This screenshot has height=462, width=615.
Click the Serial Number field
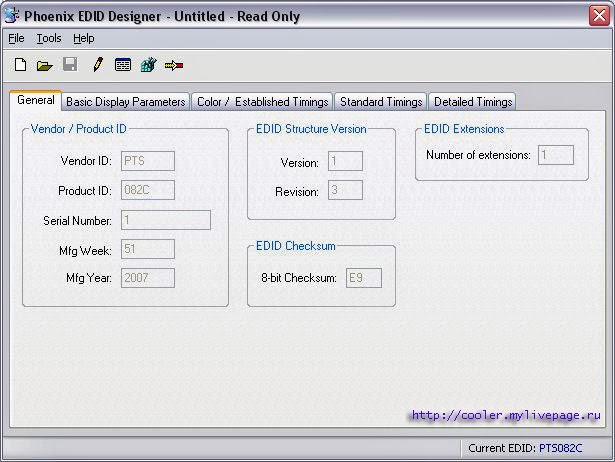tap(166, 220)
